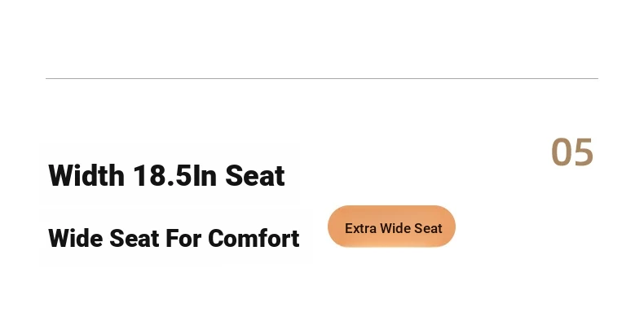The width and height of the screenshot is (644, 330).
Task: Click the word Width in heading
Action: point(86,176)
